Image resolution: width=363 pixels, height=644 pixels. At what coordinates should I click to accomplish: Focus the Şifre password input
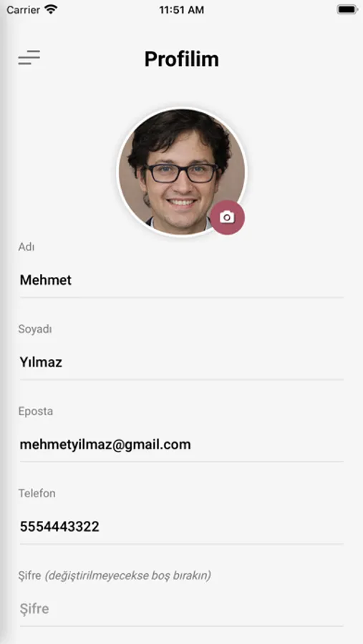[181, 609]
